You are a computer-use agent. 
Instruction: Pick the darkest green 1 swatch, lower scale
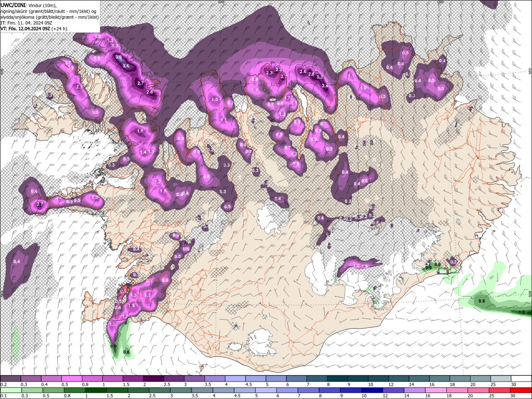[96, 390]
